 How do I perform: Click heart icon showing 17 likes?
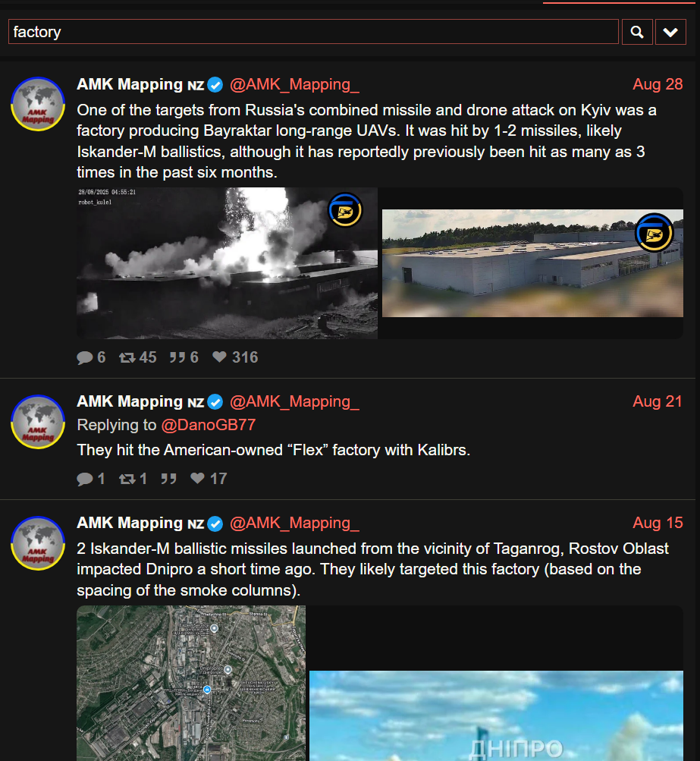pyautogui.click(x=197, y=478)
